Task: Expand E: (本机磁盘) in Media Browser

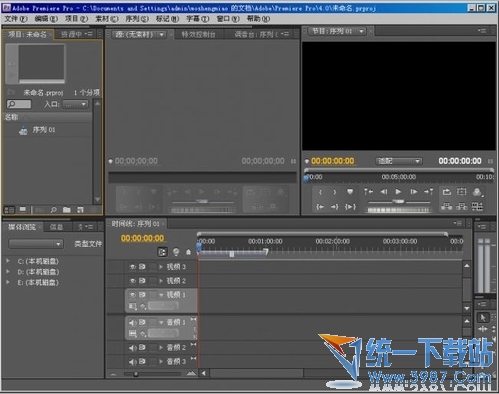Action: (x=8, y=282)
